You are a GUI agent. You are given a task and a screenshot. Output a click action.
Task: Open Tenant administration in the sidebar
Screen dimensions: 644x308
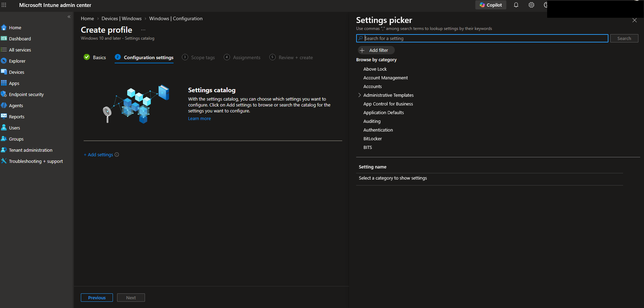[31, 150]
